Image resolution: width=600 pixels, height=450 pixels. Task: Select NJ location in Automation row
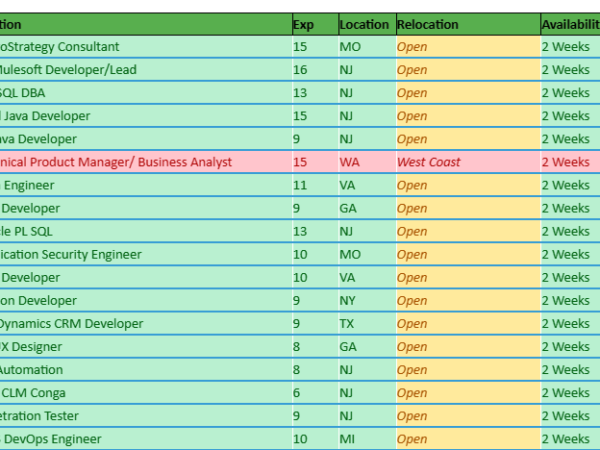(367, 370)
